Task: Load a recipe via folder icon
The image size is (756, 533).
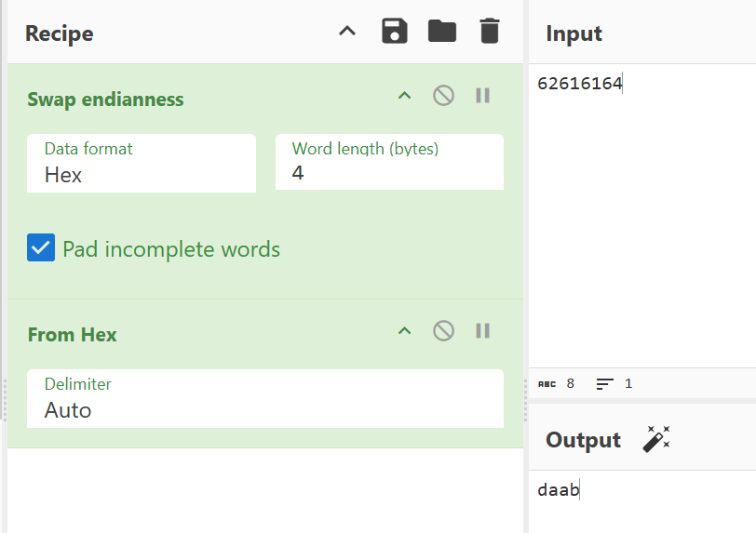Action: coord(442,32)
